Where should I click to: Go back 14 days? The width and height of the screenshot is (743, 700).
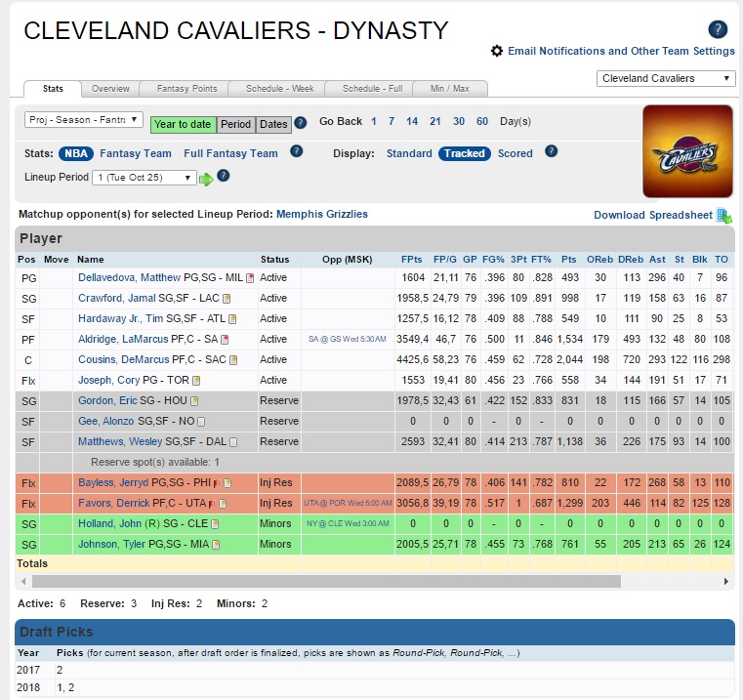pos(412,121)
